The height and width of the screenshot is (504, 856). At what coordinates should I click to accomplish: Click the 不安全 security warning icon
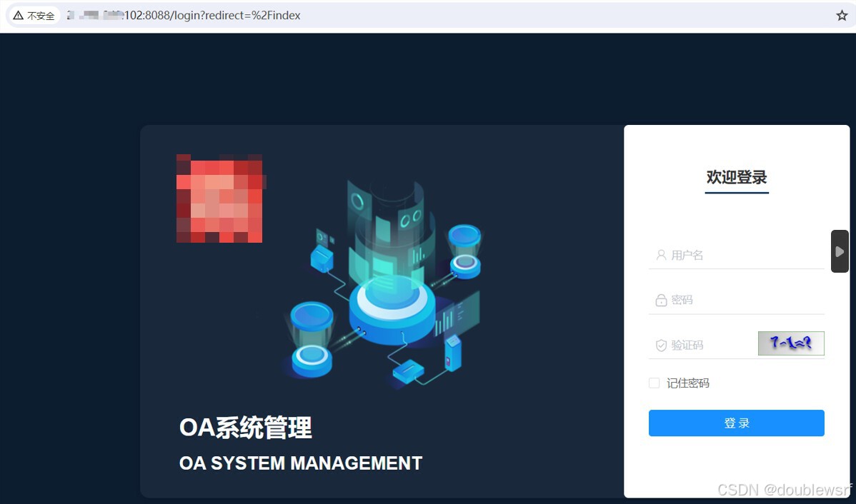point(16,15)
